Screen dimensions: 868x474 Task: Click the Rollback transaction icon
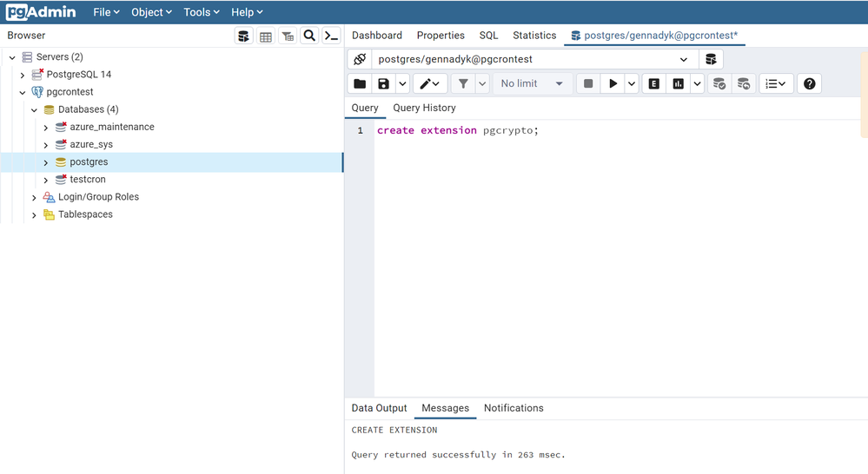744,83
